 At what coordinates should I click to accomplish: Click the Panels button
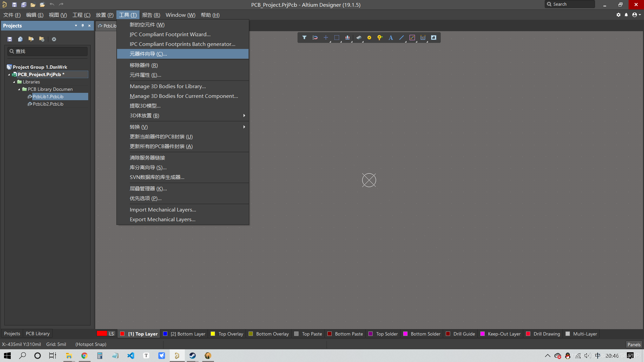click(634, 344)
